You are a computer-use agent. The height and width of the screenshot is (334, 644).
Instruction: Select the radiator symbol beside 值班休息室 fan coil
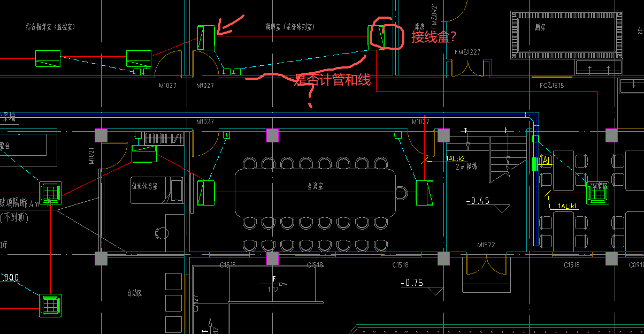164,138
